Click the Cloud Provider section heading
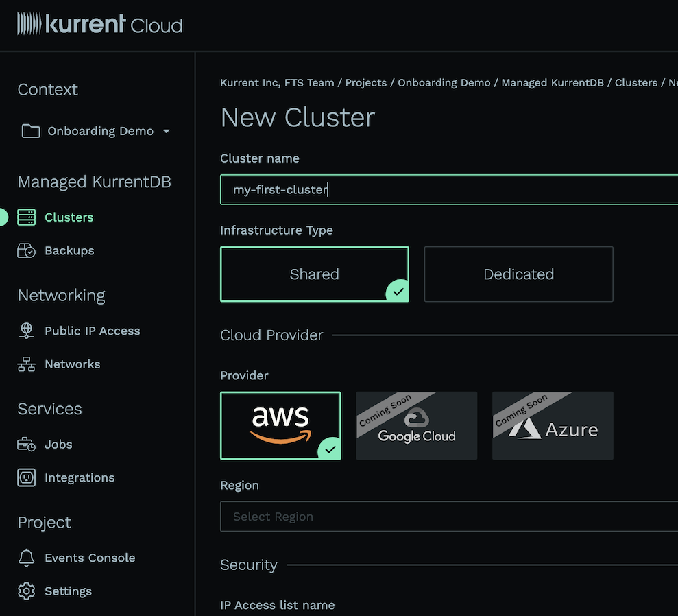The height and width of the screenshot is (616, 678). click(x=271, y=335)
